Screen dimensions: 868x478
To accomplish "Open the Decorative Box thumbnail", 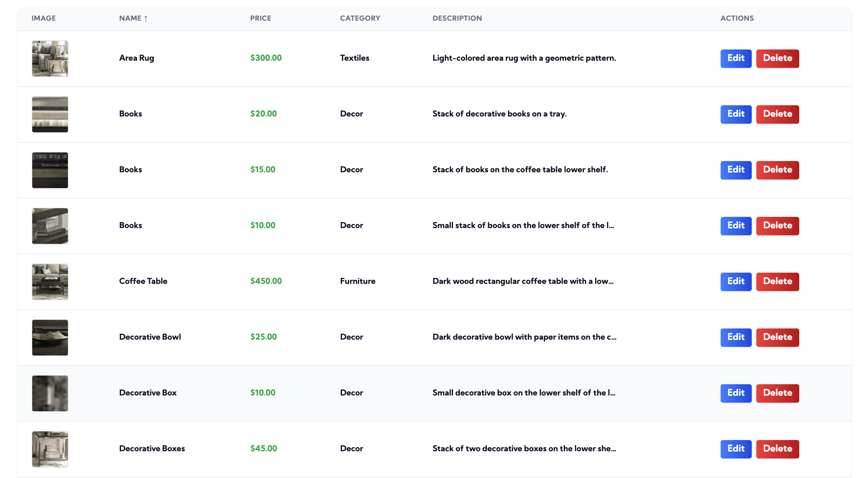I will pyautogui.click(x=50, y=393).
